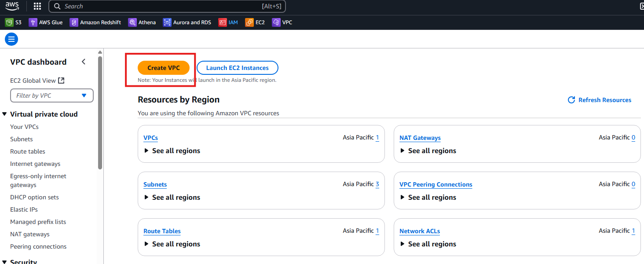Screen dimensions: 644x264
Task: Open the AWS home logo
Action: pyautogui.click(x=12, y=6)
